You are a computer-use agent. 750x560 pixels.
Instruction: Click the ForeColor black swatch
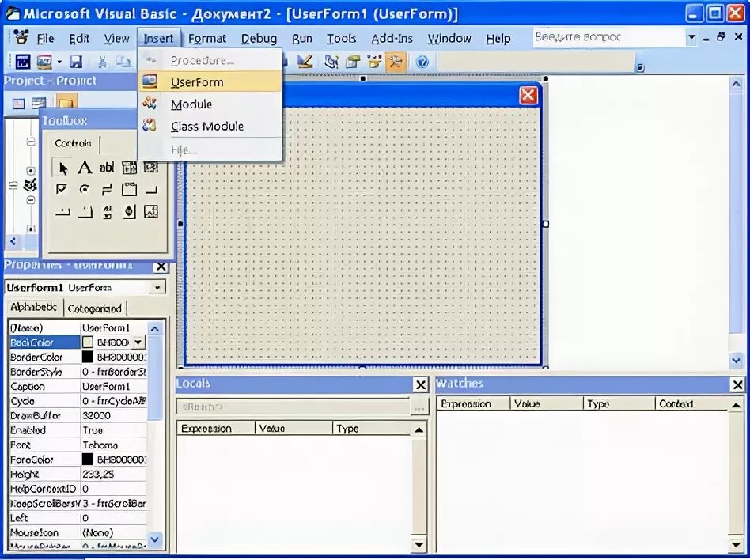(x=88, y=459)
